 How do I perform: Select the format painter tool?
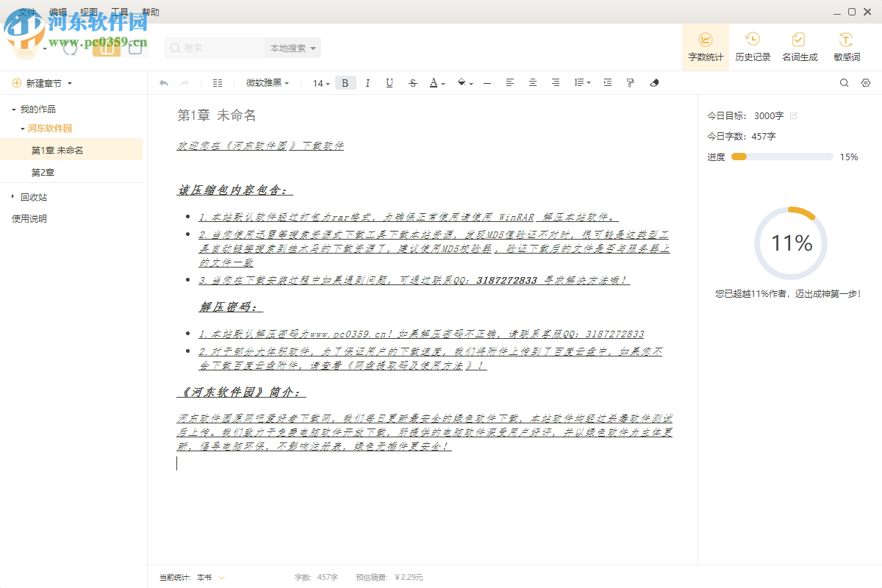[630, 82]
